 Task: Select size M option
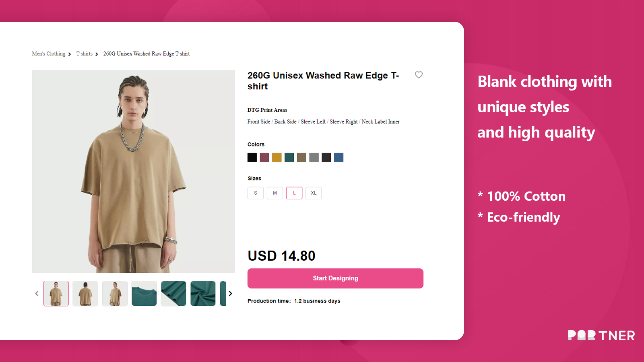275,193
